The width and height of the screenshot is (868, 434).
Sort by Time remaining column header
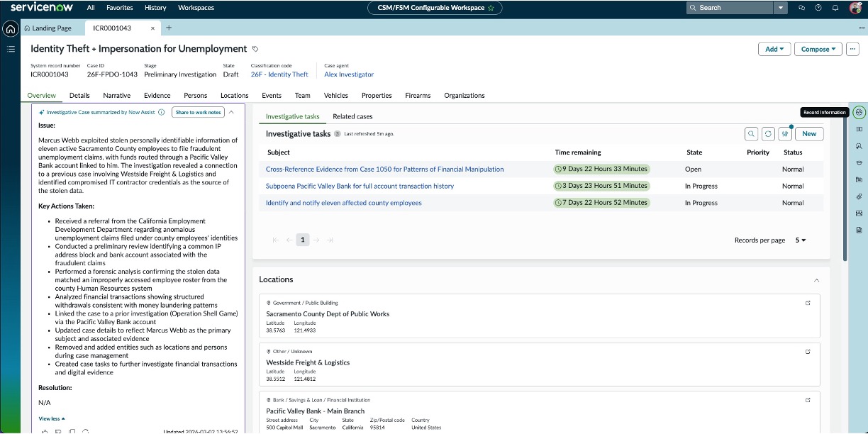coord(577,152)
